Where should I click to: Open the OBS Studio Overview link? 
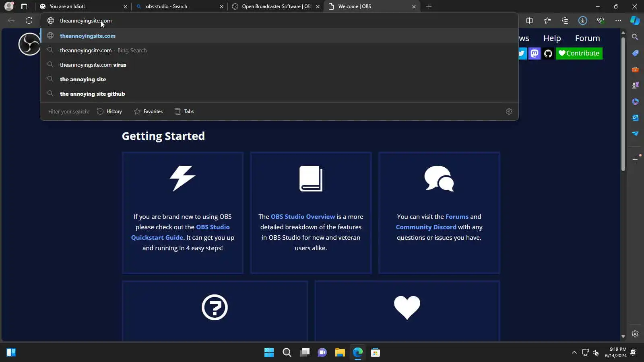[x=303, y=216]
